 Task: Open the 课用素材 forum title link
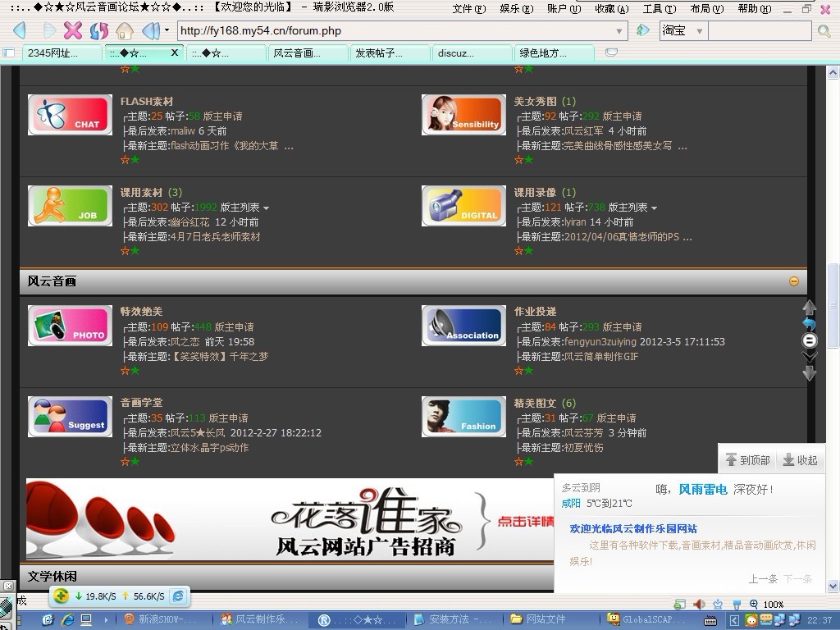141,192
